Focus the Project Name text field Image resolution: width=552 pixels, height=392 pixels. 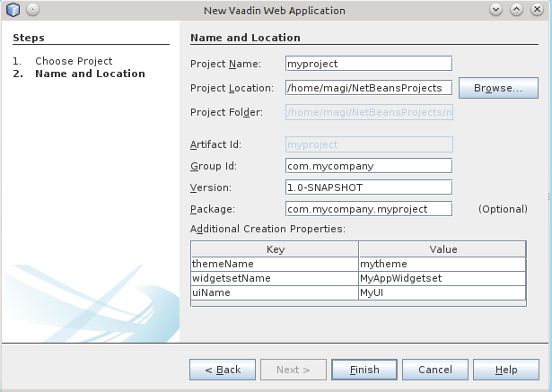pyautogui.click(x=369, y=64)
